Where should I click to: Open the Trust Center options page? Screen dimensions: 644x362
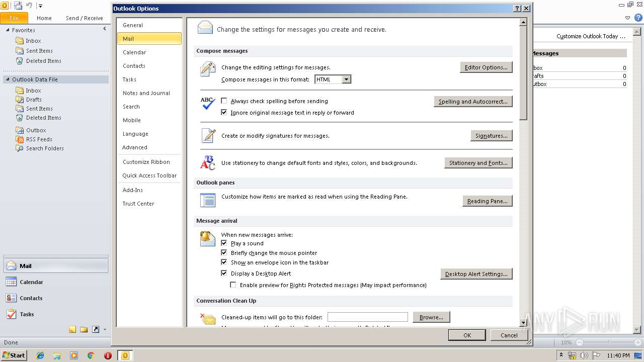click(x=149, y=204)
